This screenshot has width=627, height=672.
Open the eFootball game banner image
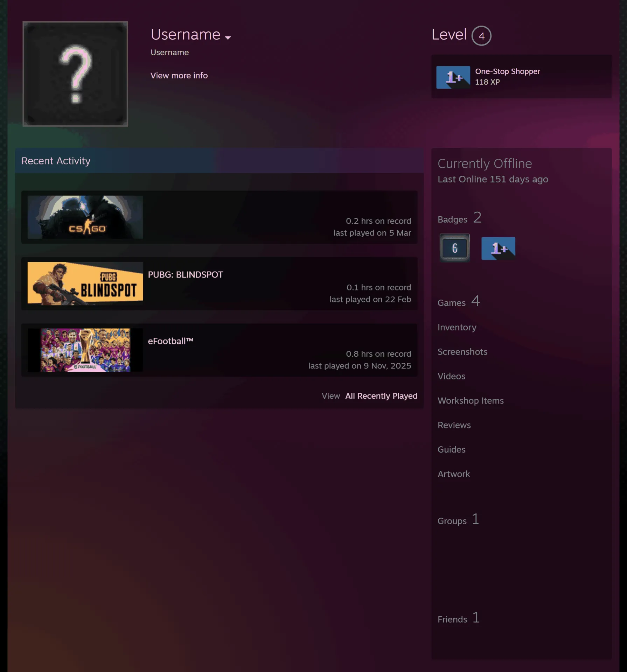(85, 350)
